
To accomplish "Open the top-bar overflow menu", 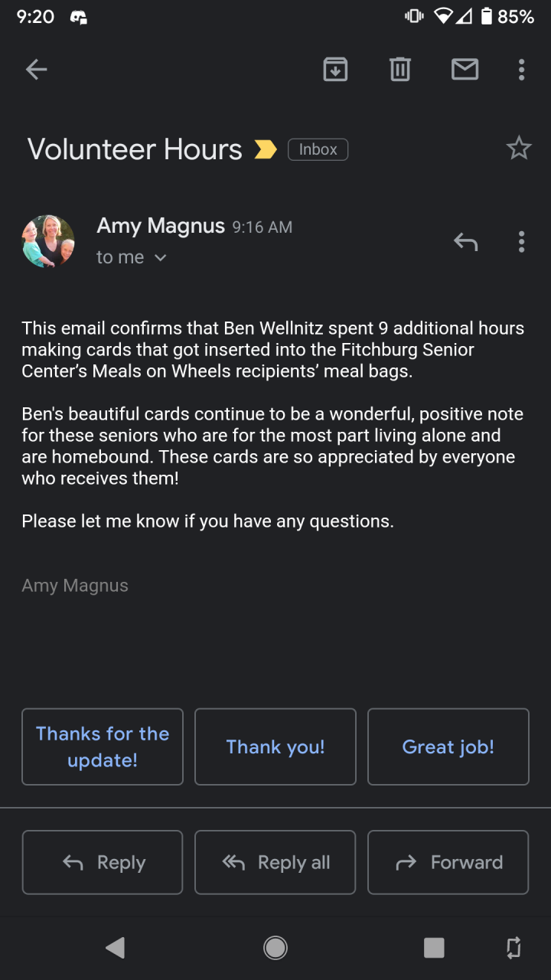I will point(521,70).
